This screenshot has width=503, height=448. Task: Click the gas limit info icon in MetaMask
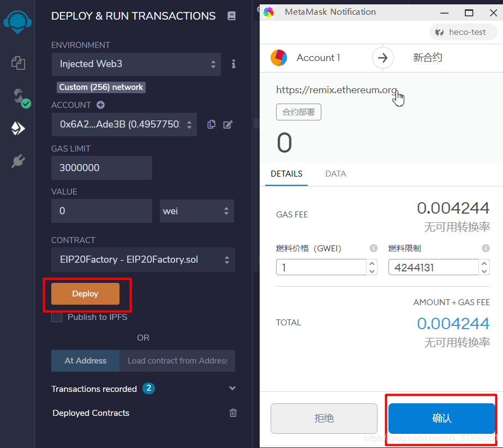(486, 248)
